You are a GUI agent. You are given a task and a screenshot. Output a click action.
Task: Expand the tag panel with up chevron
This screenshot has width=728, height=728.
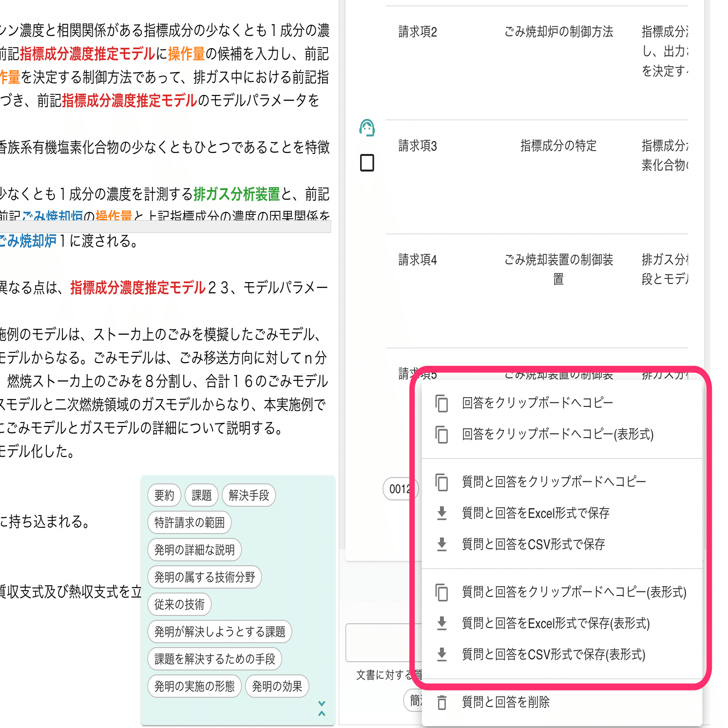coord(322,714)
